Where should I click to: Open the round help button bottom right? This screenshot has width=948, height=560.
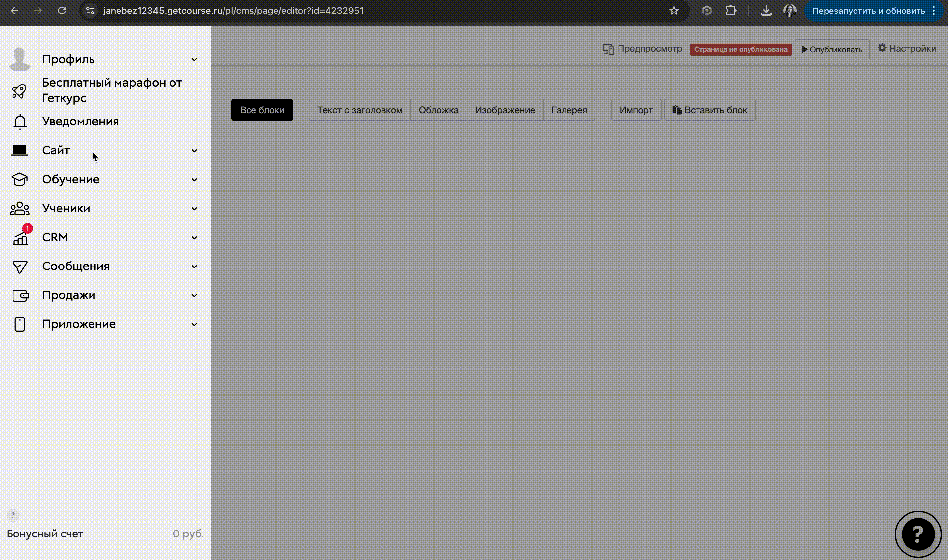point(918,534)
